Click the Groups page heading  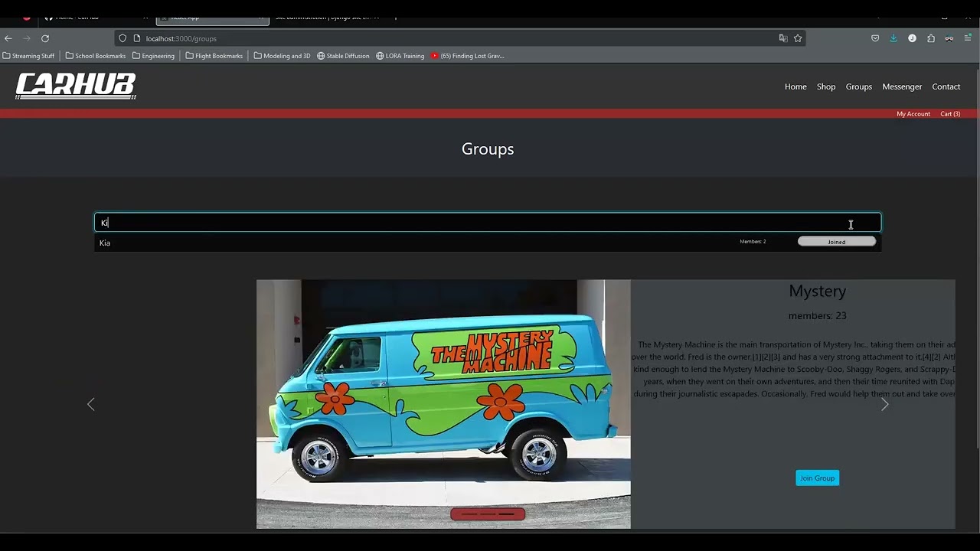[488, 149]
